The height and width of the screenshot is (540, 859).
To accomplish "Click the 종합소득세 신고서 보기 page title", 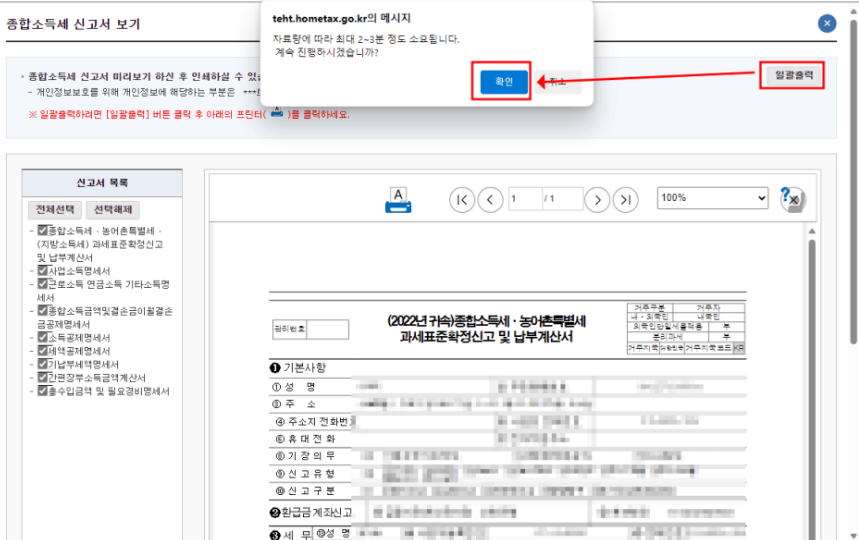I will (x=73, y=24).
